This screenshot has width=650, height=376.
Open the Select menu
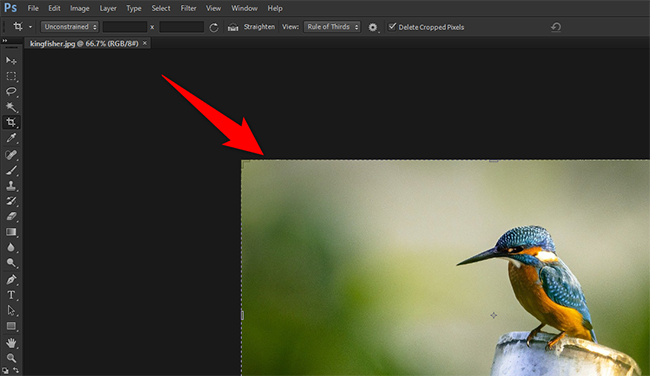click(161, 8)
